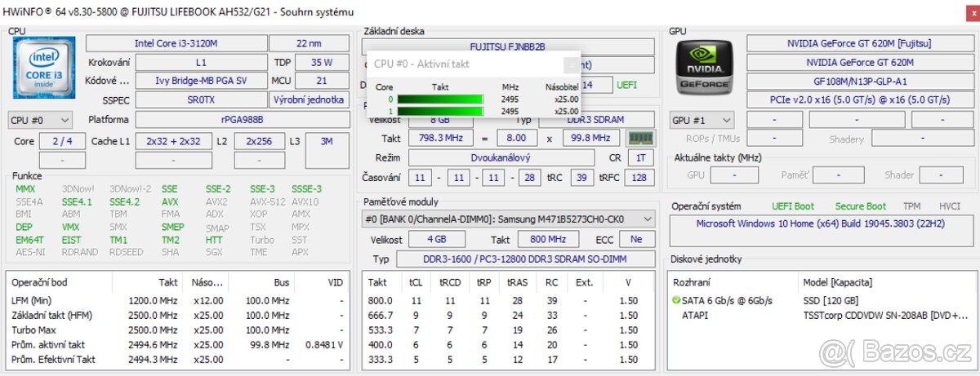Screen dimensions: 980x376
Task: Click the Core 2 / 4 field
Action: (63, 141)
